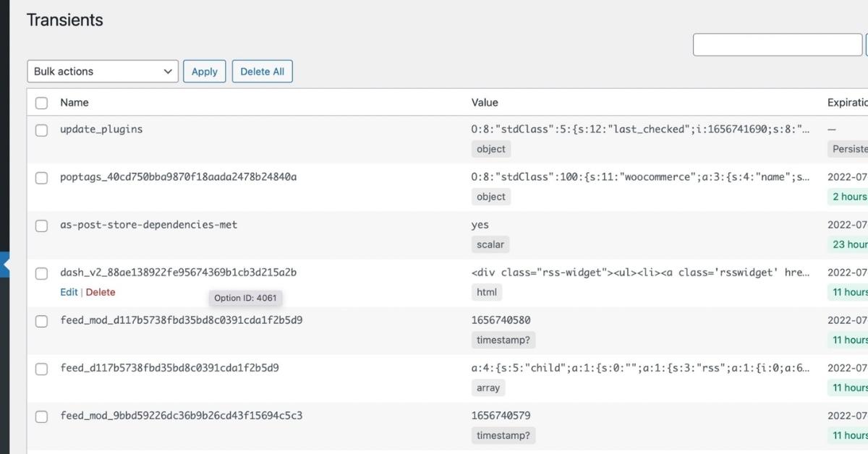Delete the dash_v2 transient

coord(101,292)
